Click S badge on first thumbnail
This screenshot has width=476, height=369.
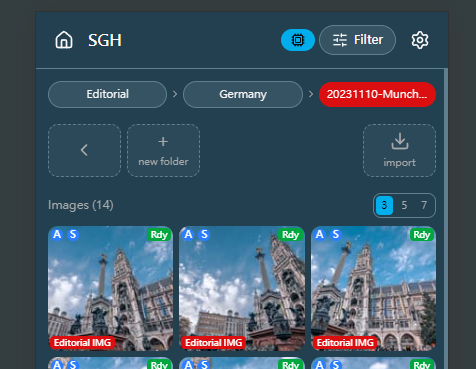[73, 235]
